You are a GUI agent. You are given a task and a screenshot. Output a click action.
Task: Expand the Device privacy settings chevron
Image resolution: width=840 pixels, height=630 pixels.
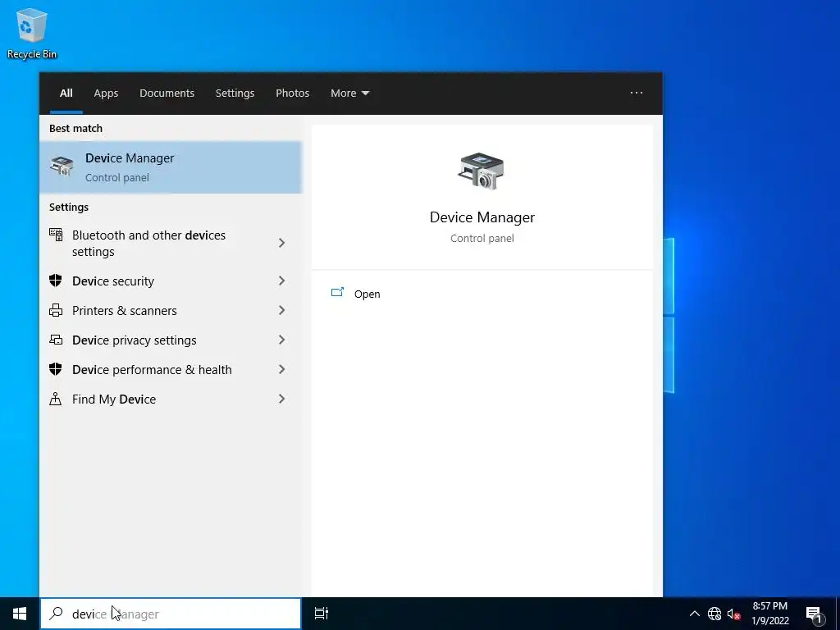(x=282, y=340)
